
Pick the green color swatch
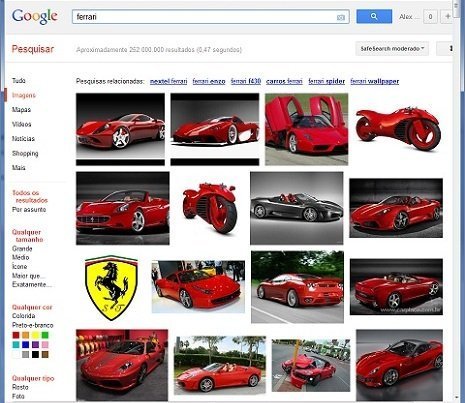tap(45, 335)
